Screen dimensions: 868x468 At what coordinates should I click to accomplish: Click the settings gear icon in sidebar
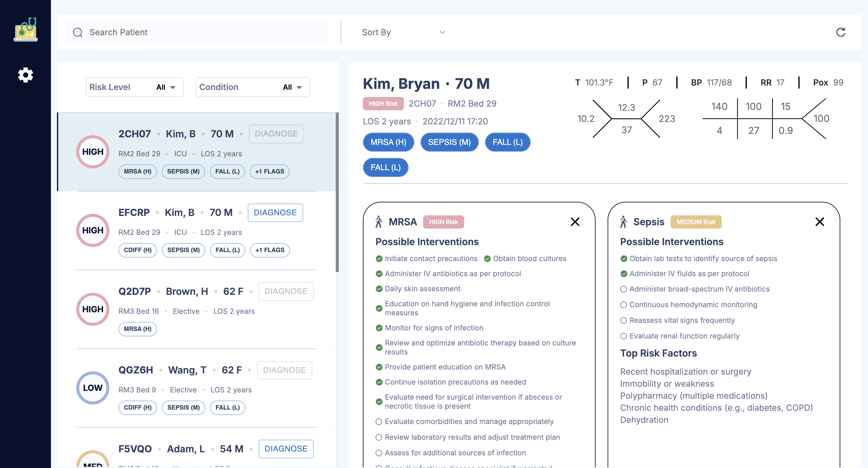(25, 75)
